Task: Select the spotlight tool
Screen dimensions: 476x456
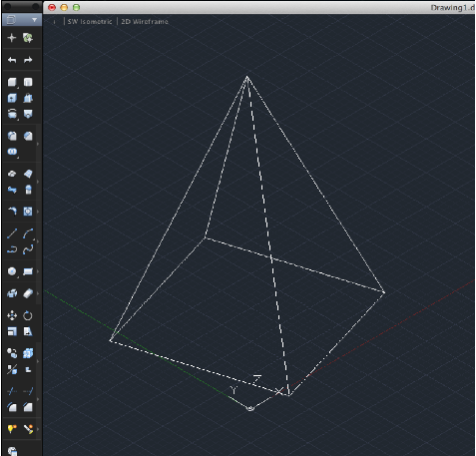Action: 28,429
